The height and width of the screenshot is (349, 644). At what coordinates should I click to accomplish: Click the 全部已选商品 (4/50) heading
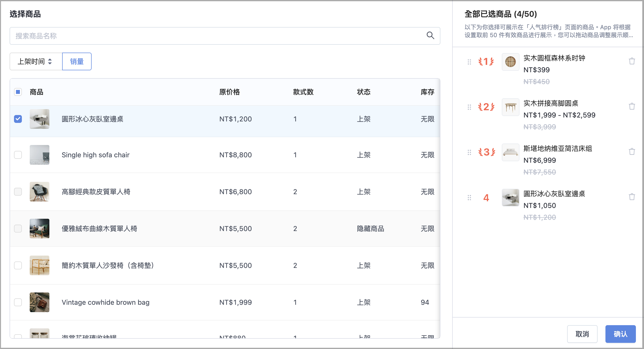[501, 14]
